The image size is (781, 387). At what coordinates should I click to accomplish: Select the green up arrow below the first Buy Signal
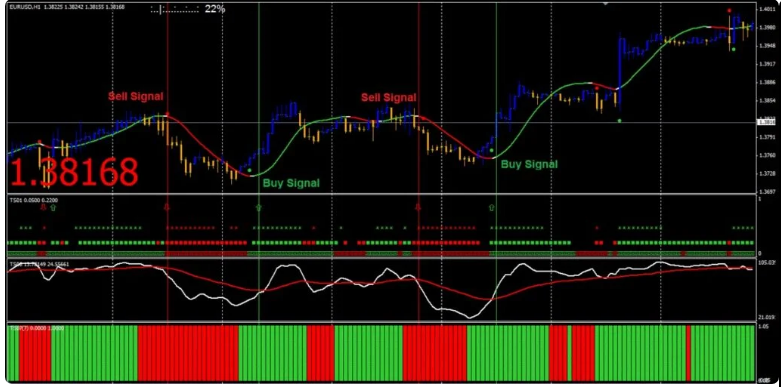258,207
